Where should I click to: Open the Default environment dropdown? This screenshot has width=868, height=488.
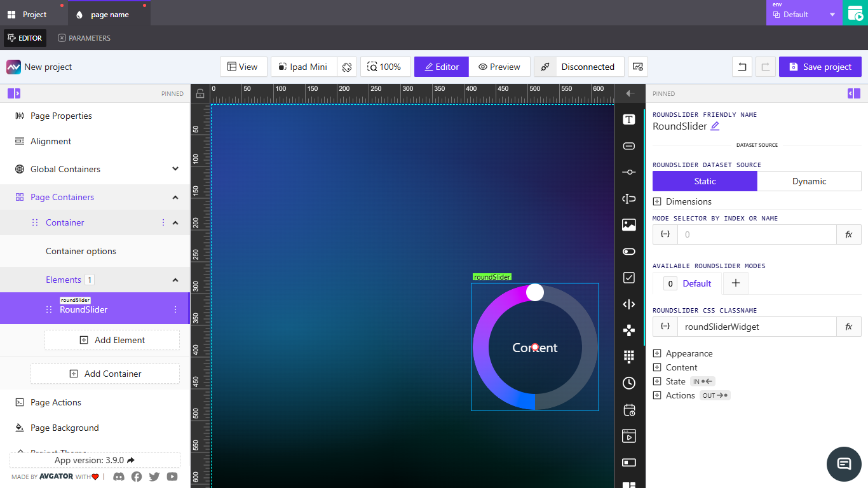point(804,13)
